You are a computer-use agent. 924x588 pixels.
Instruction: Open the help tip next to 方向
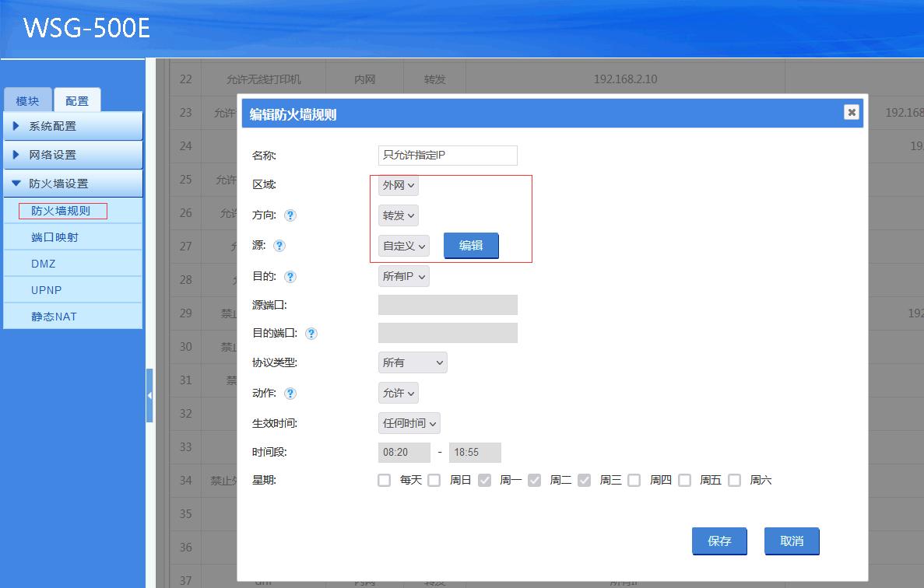[290, 215]
